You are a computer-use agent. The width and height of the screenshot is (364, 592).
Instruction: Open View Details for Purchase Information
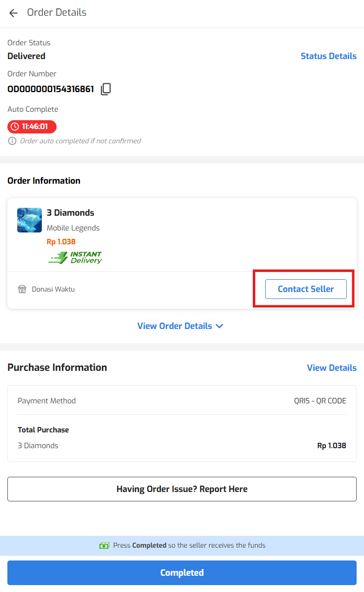point(332,368)
